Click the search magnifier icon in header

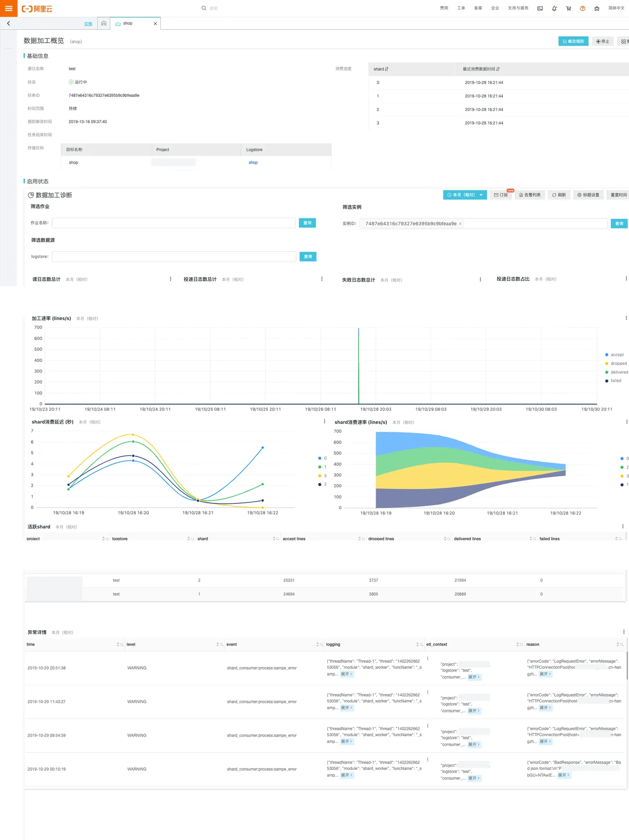click(x=204, y=8)
